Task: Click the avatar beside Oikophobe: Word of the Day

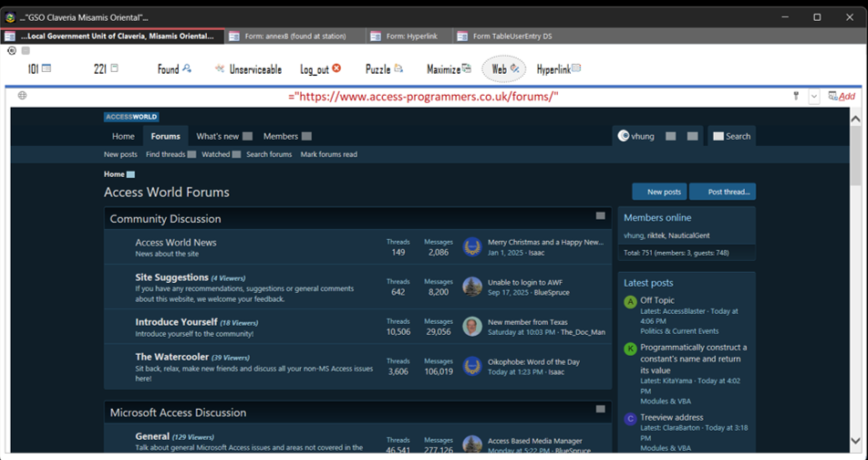Action: coord(472,366)
